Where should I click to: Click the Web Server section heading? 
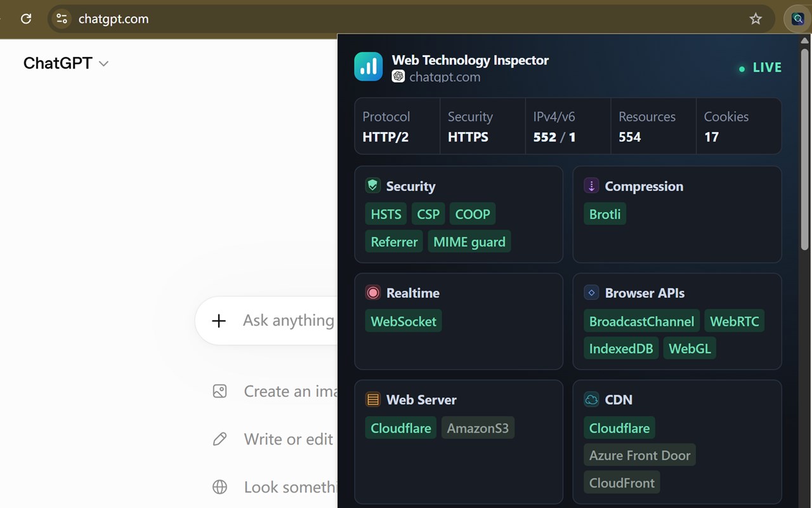coord(421,399)
